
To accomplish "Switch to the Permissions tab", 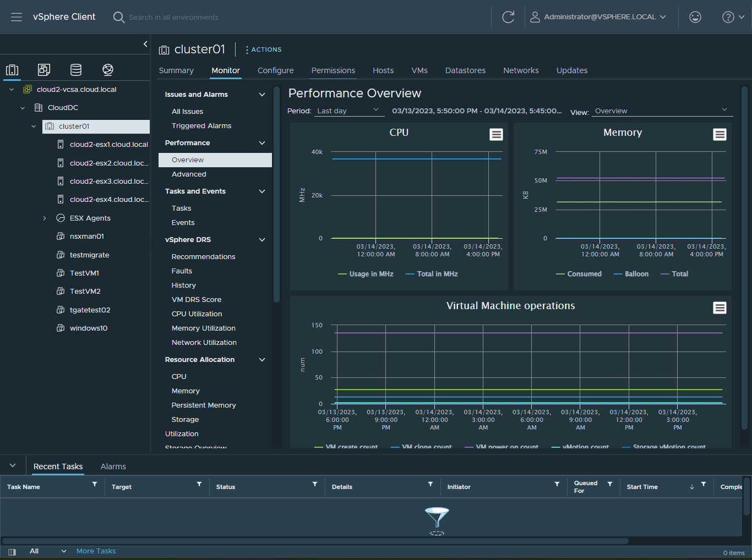I will tap(333, 70).
